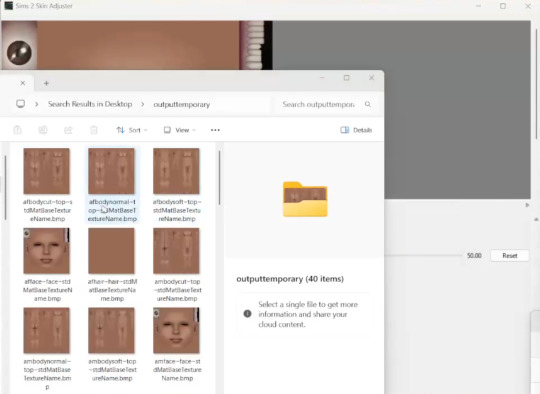Click the Explorer navigation pane scrollbar

pyautogui.click(x=5, y=188)
